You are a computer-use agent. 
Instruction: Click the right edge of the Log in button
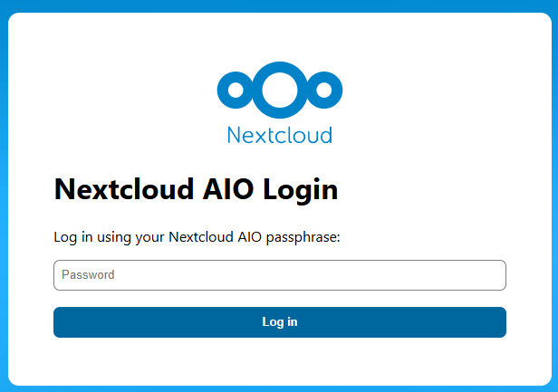click(497, 322)
